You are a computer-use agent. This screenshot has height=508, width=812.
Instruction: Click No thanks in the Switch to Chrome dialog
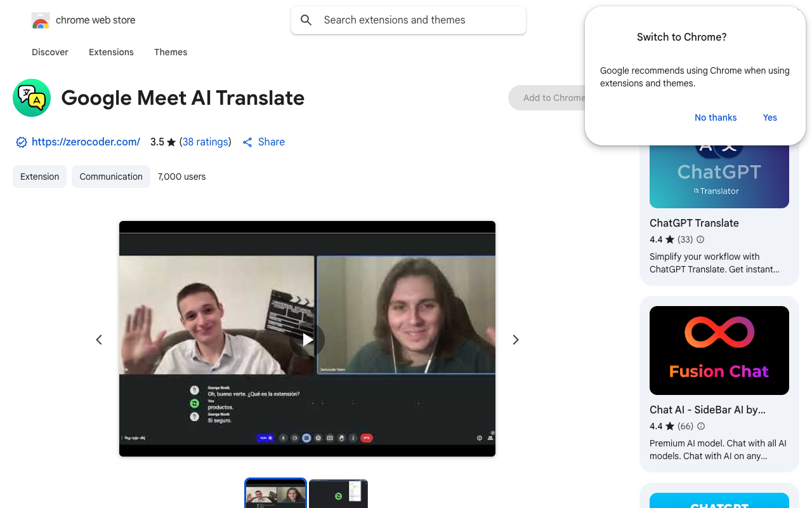(x=716, y=117)
